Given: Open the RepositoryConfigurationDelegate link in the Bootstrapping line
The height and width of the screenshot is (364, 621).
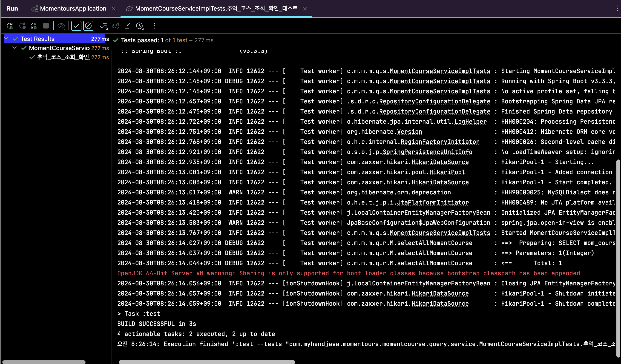Looking at the screenshot, I should tap(434, 102).
